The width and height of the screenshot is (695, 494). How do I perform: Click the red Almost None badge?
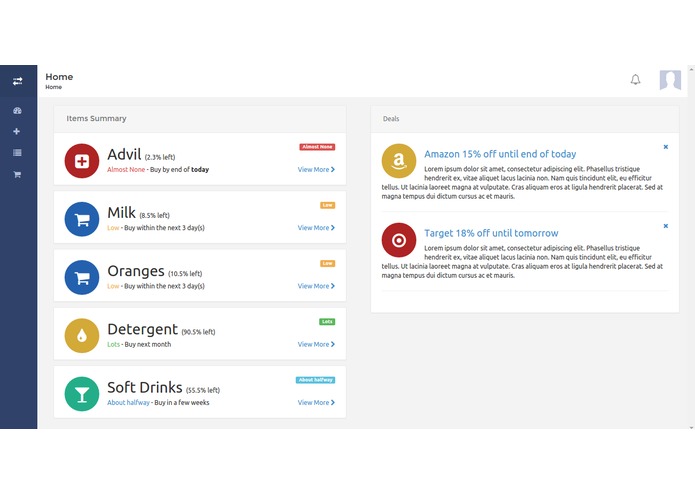click(x=317, y=147)
